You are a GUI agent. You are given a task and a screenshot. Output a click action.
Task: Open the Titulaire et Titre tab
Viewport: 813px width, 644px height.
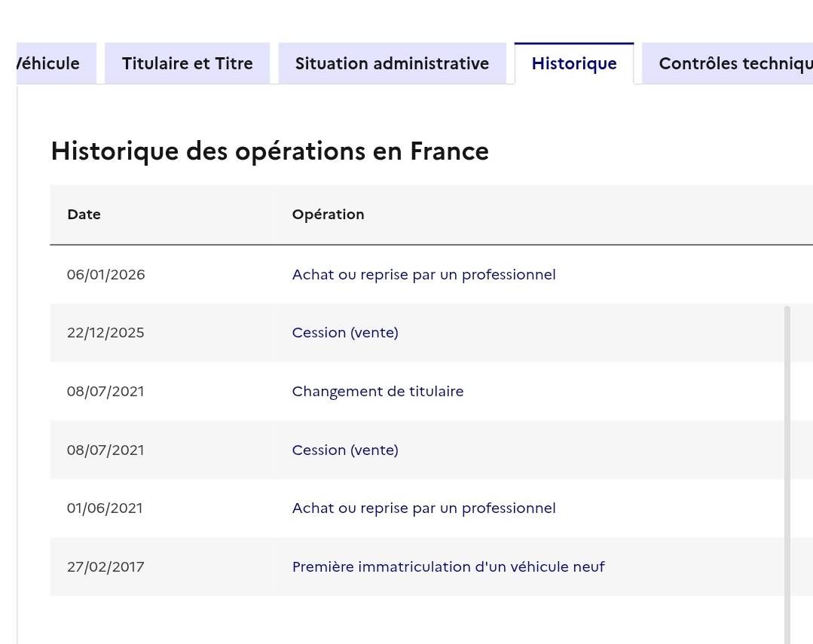click(x=187, y=64)
